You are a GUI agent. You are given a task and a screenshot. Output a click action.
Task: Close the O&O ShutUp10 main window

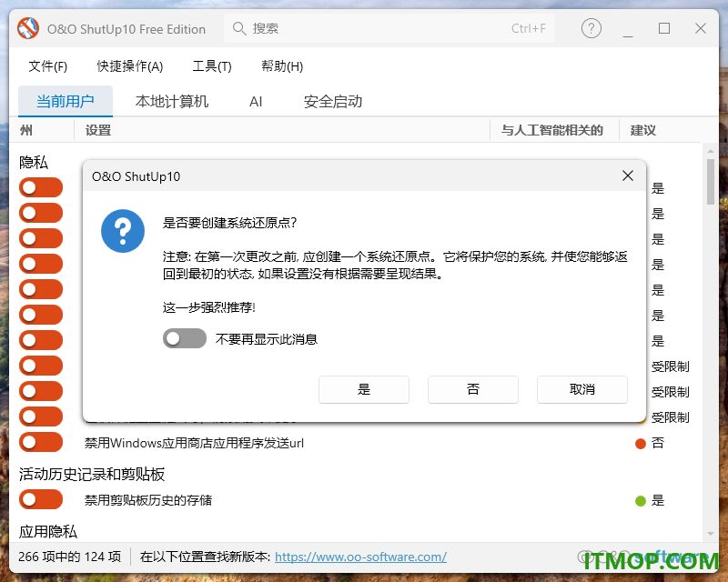point(700,28)
